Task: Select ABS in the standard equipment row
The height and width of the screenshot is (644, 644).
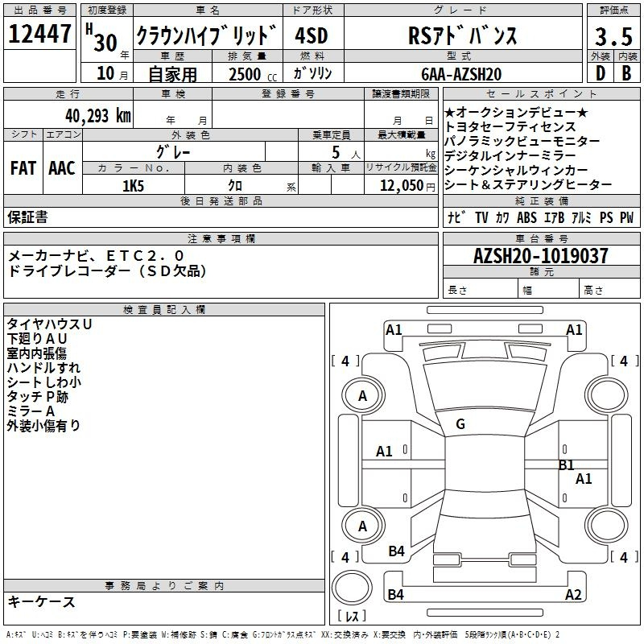Action: [x=526, y=217]
